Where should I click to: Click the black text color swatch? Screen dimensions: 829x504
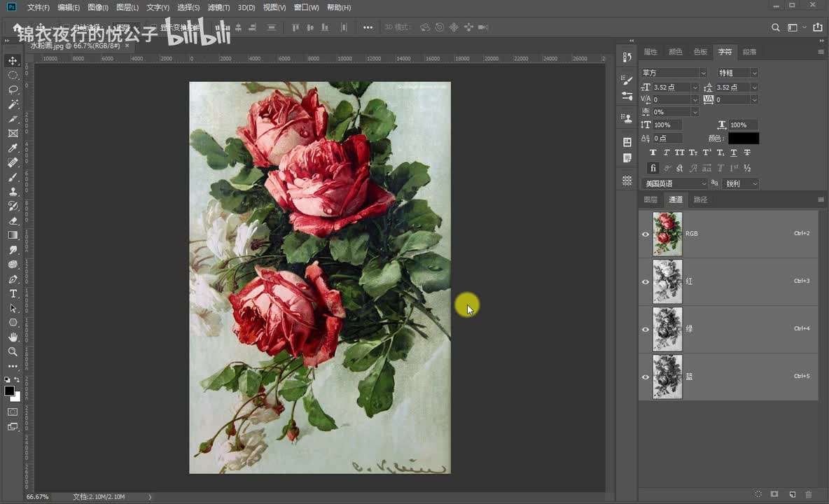[x=744, y=139]
